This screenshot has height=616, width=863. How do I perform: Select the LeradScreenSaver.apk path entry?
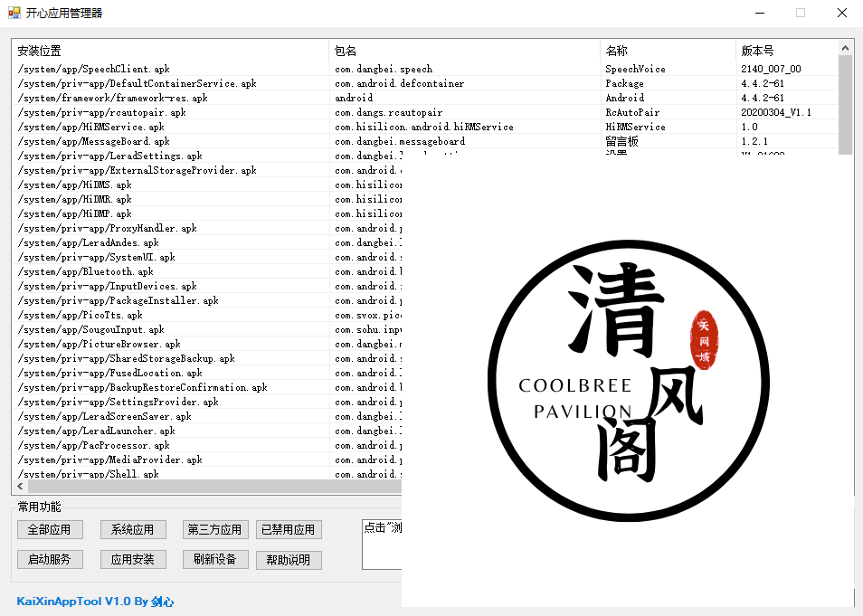point(105,417)
